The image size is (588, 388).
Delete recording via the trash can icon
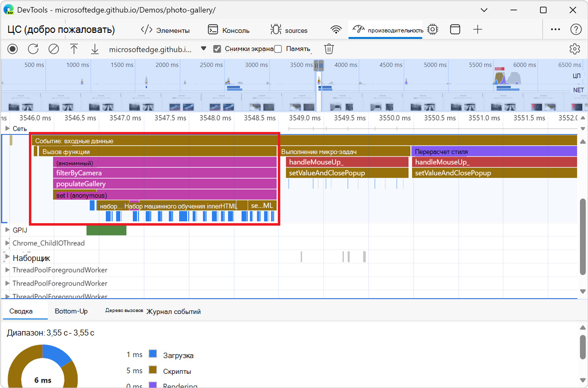click(x=329, y=49)
